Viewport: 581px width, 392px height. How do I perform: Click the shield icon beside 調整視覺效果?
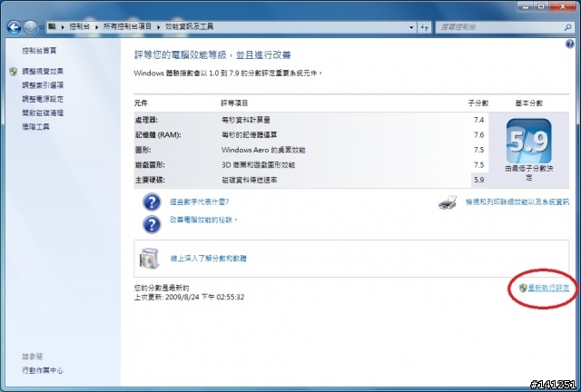[14, 72]
